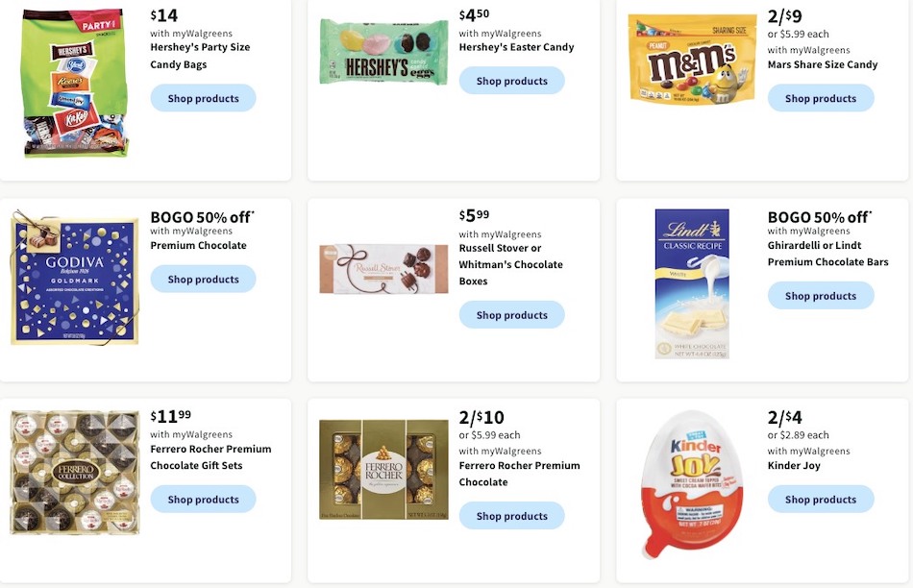913x588 pixels.
Task: Click Shop products for Hershey's Easter Candy
Action: [512, 81]
